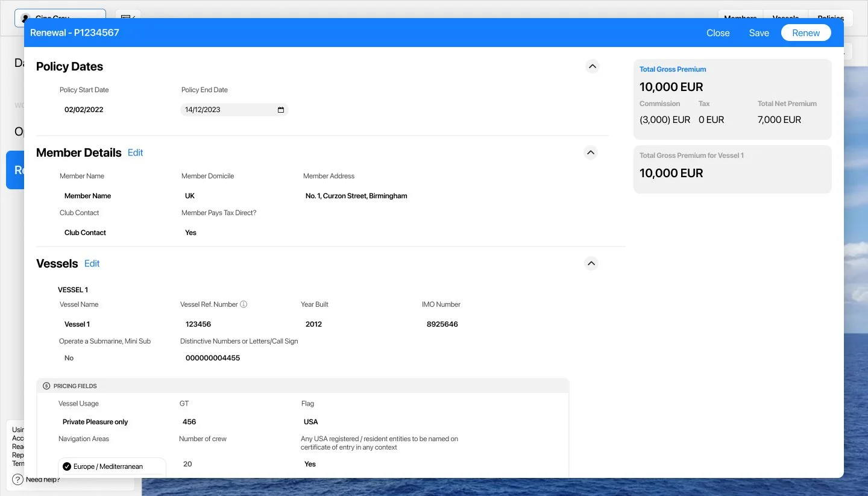Click the IMO Number 8925646
The width and height of the screenshot is (868, 496).
(x=442, y=324)
